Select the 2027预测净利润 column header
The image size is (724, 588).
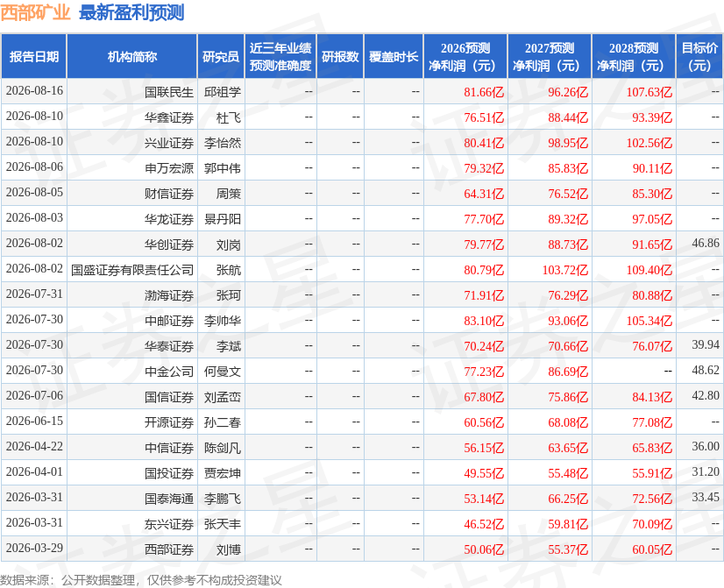click(x=550, y=56)
